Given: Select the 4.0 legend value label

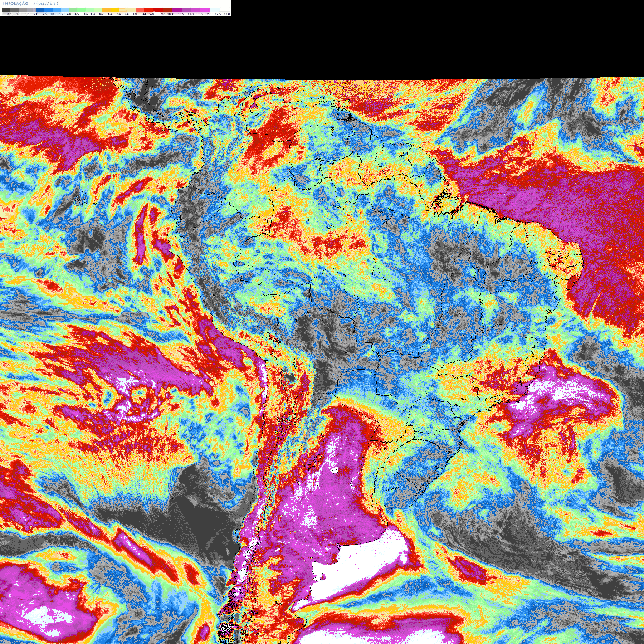Looking at the screenshot, I should click(69, 14).
